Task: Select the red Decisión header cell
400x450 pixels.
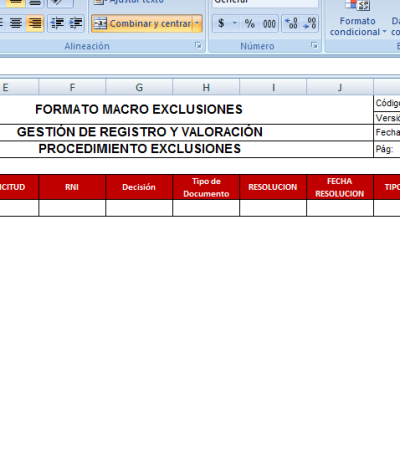Action: tap(139, 187)
